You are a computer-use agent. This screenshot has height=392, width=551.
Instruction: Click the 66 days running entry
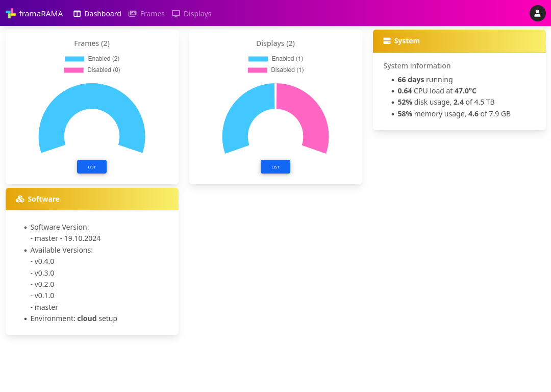tap(425, 80)
